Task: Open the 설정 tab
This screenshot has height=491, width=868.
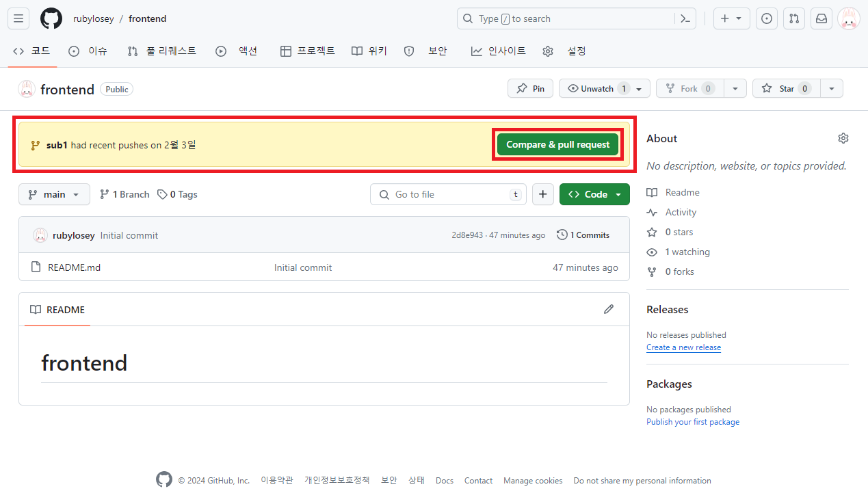Action: [x=564, y=51]
